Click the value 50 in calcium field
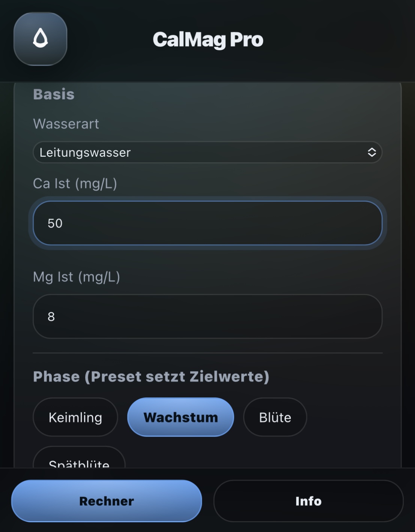415x532 pixels. (x=55, y=223)
